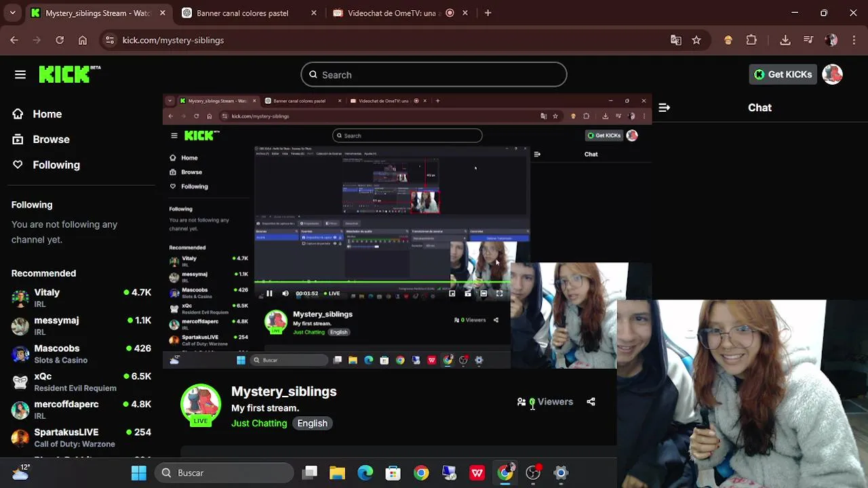Viewport: 868px width, 488px height.
Task: Enable picture-in-picture in video player
Action: [x=452, y=293]
